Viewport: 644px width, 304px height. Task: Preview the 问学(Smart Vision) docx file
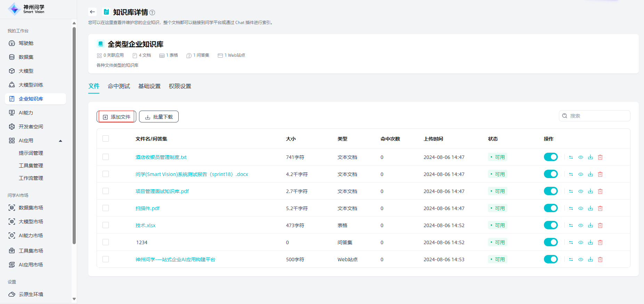[x=581, y=174]
